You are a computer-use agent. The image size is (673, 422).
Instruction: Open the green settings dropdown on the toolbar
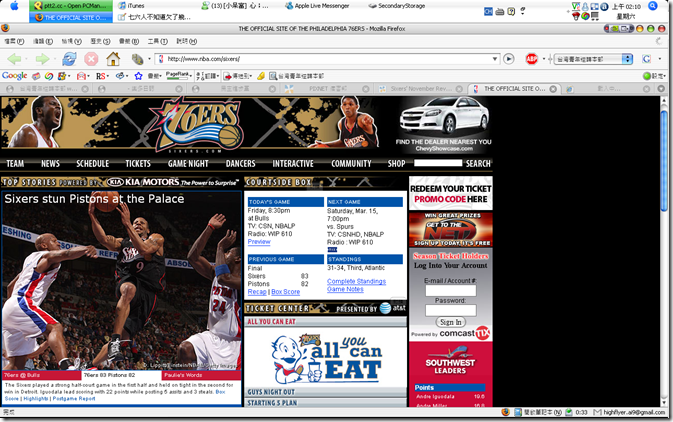654,76
